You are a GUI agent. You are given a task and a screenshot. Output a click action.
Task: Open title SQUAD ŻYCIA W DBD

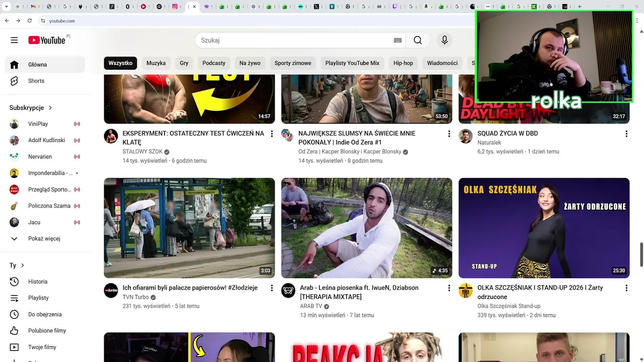[508, 133]
